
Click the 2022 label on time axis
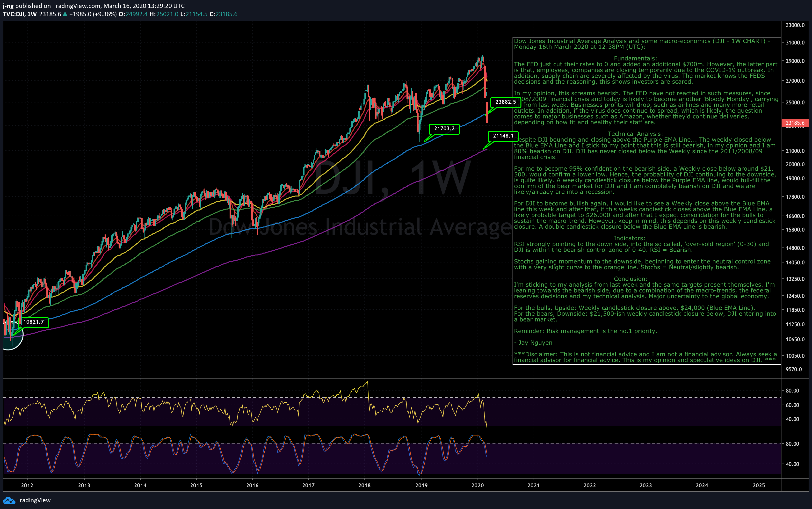(590, 485)
